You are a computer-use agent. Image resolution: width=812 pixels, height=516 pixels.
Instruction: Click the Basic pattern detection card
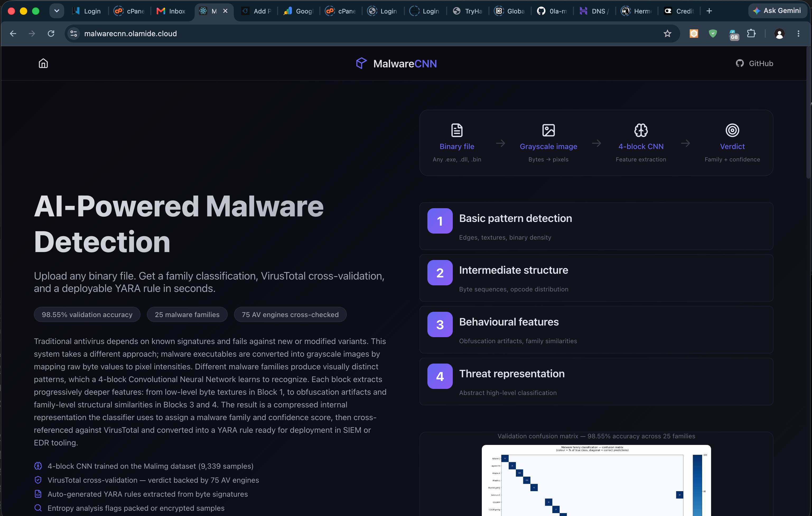click(596, 226)
